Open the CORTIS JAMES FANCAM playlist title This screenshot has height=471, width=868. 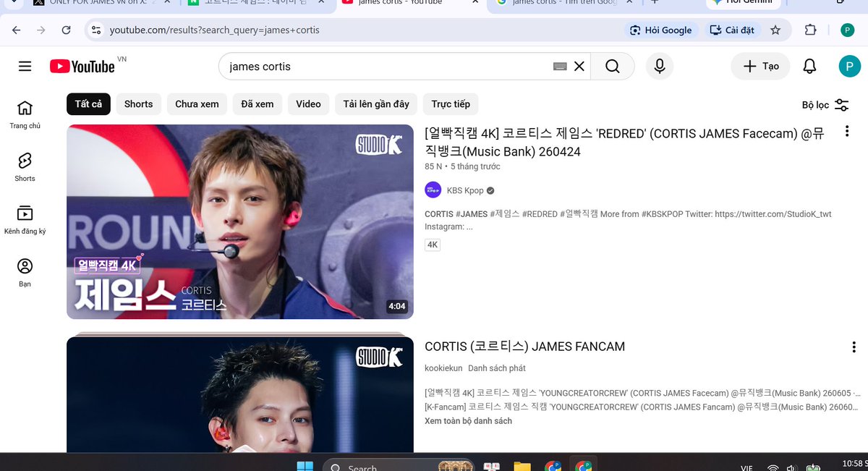tap(524, 347)
